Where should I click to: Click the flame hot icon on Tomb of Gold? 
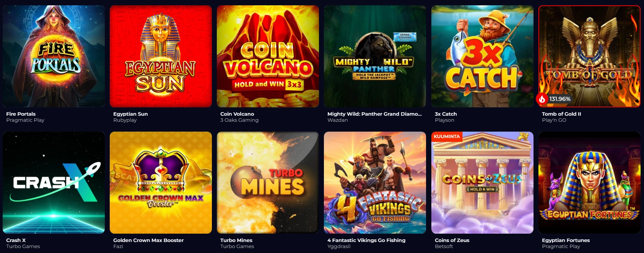coord(542,99)
